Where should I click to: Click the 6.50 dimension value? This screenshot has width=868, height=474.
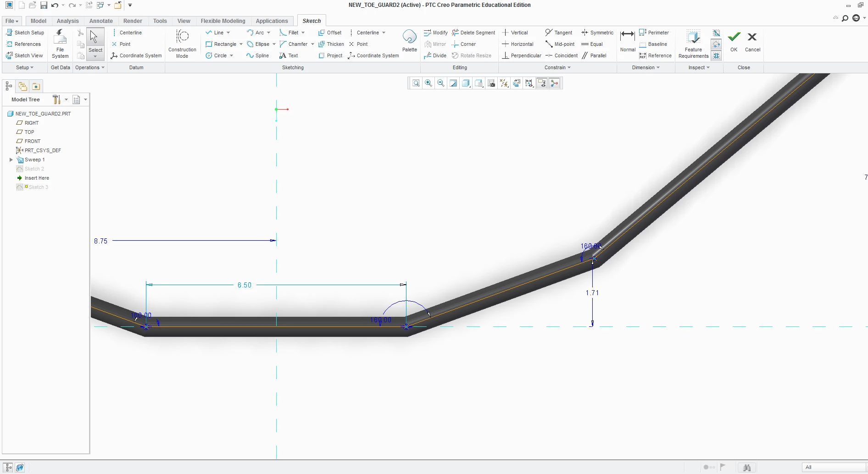[x=245, y=285]
